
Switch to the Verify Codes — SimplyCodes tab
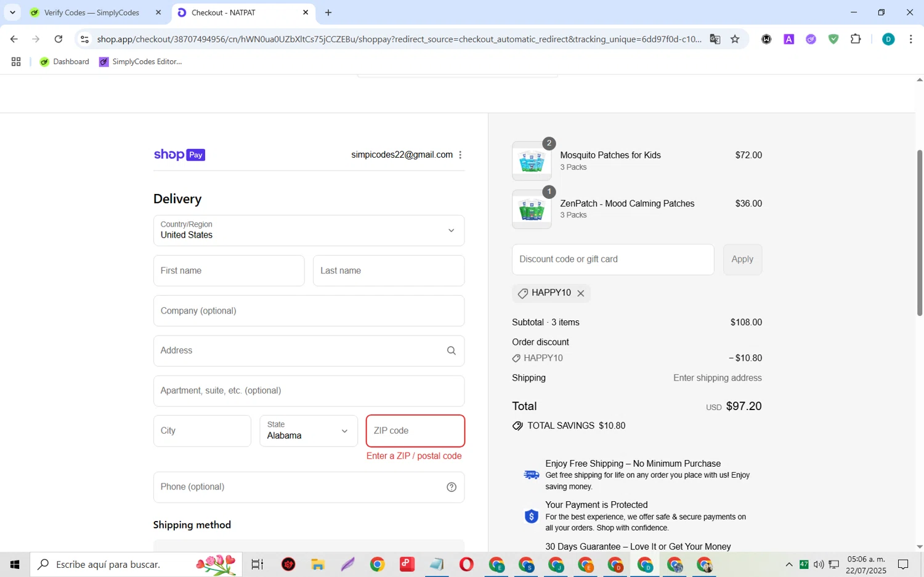pos(92,12)
